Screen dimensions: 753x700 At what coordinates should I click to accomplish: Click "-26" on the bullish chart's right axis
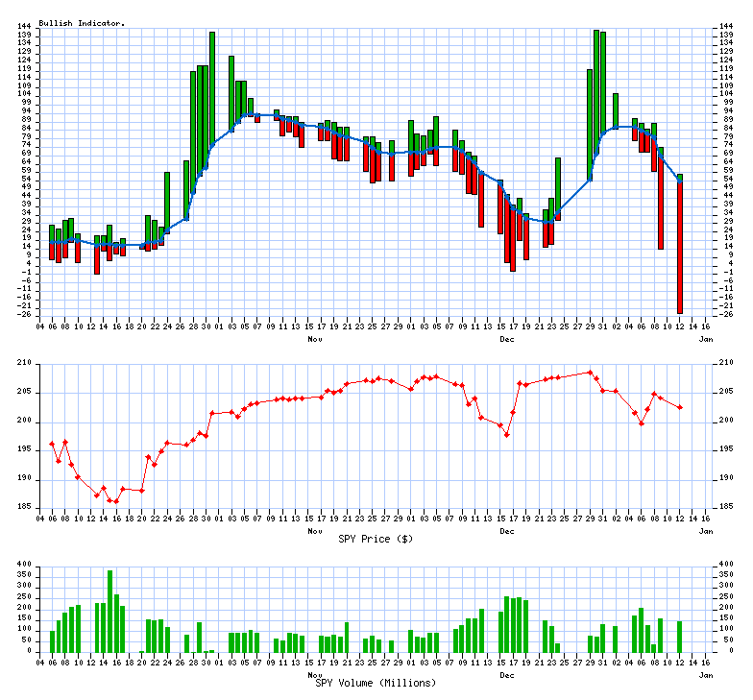pos(725,314)
